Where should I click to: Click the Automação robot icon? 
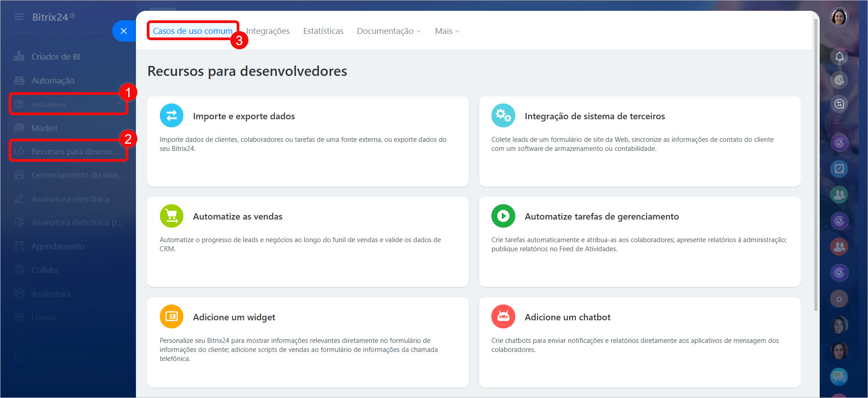click(x=19, y=80)
